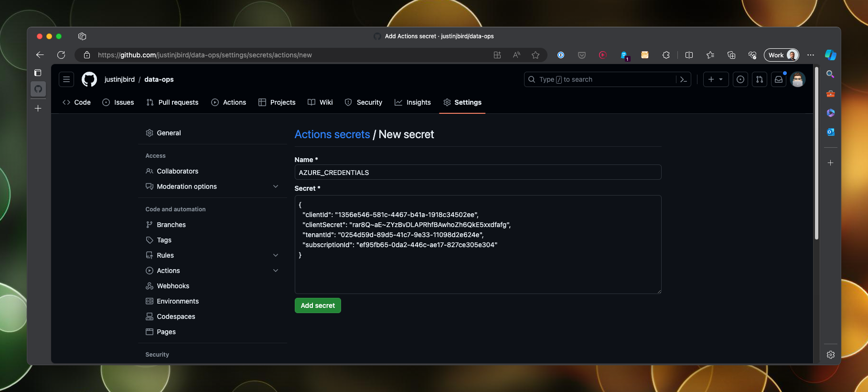Open extension icon with badge 1
This screenshot has height=392, width=868.
click(x=624, y=55)
